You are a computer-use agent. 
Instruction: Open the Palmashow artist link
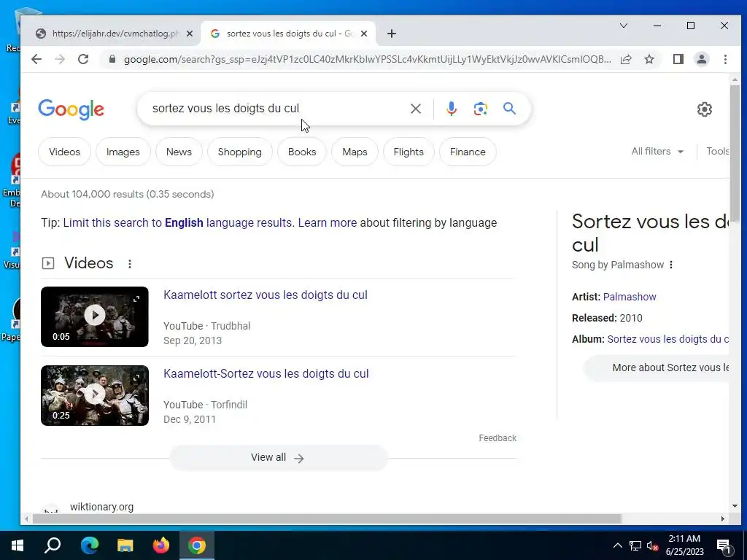click(630, 297)
